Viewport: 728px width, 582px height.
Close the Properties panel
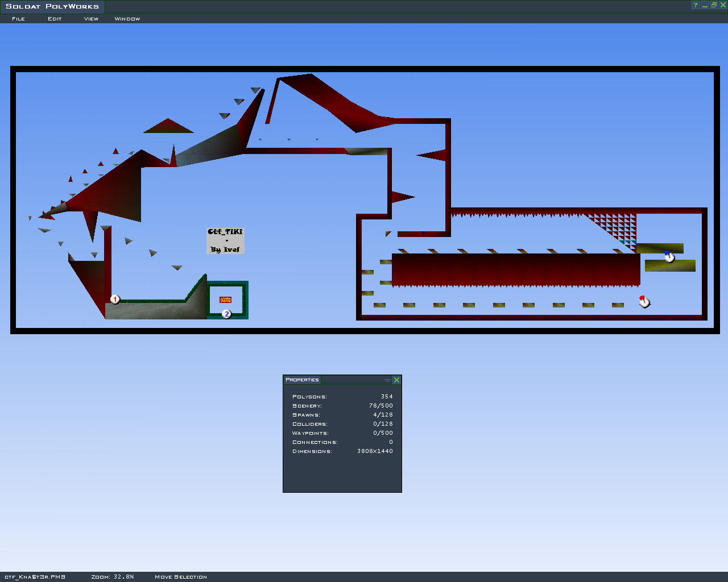[x=396, y=380]
